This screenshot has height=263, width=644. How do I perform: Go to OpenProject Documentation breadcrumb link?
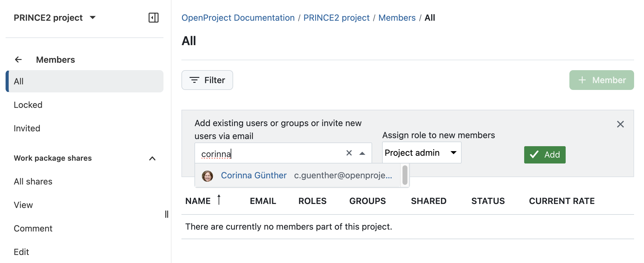coord(238,18)
